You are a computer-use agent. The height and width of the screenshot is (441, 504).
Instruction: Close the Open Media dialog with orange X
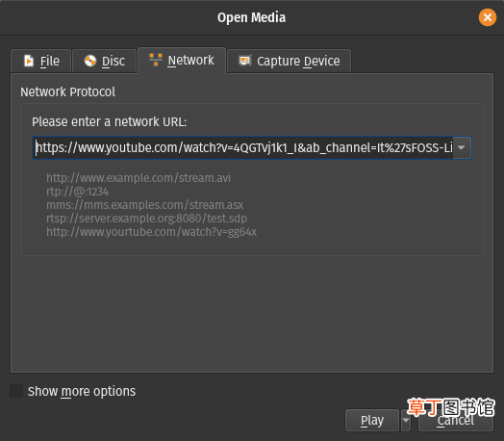pyautogui.click(x=488, y=17)
